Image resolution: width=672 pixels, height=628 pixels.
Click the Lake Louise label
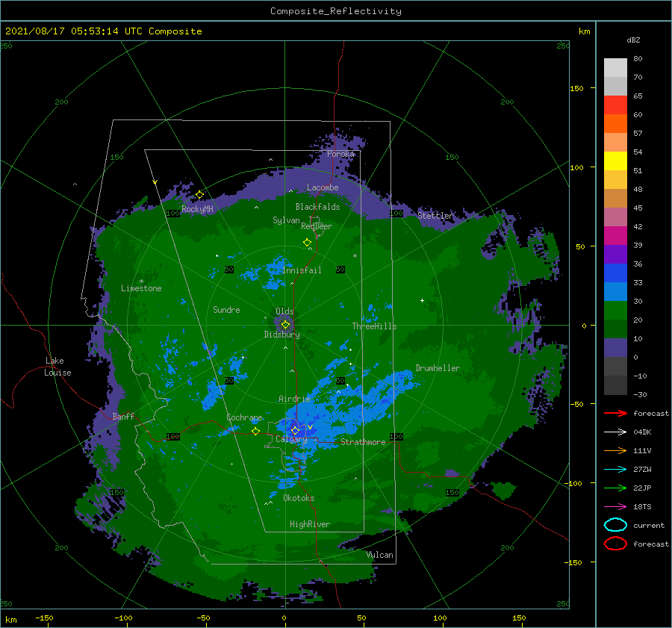[x=57, y=367]
